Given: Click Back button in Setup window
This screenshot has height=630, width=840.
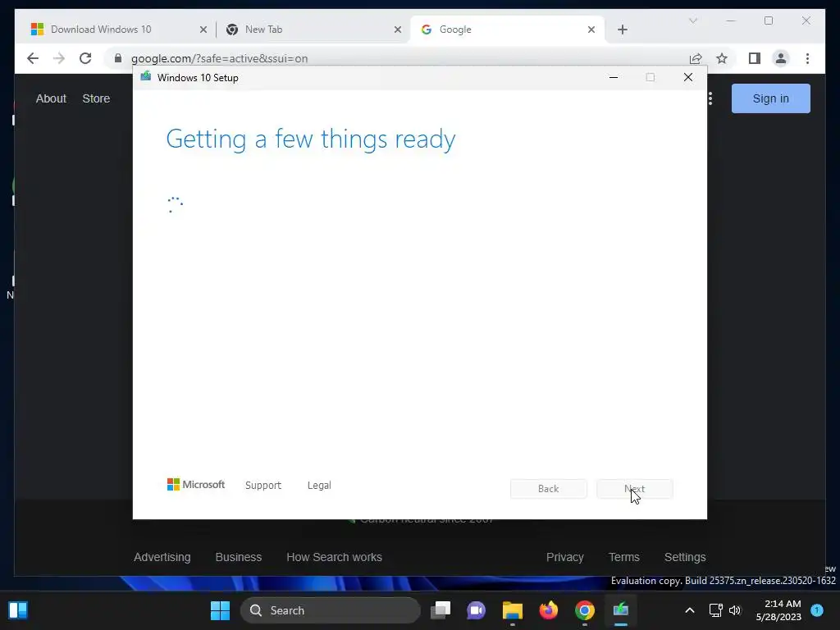Looking at the screenshot, I should tap(548, 489).
